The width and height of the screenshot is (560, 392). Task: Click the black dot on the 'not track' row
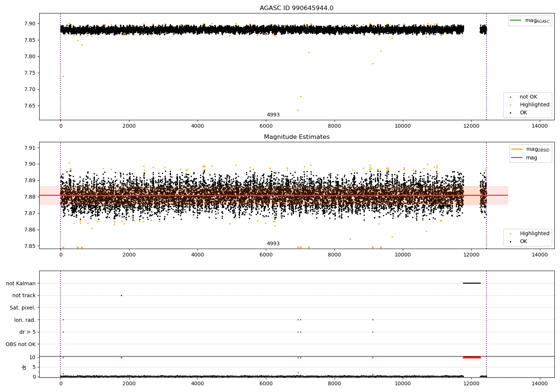pyautogui.click(x=121, y=296)
